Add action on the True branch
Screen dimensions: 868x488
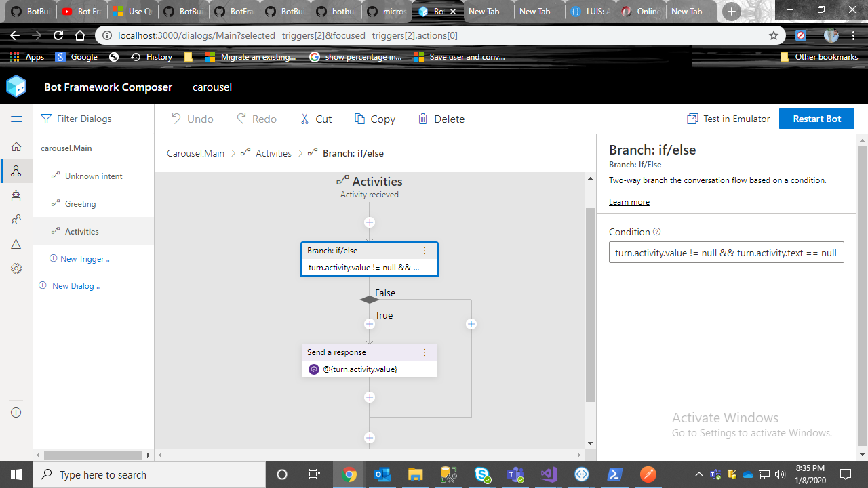pos(370,324)
